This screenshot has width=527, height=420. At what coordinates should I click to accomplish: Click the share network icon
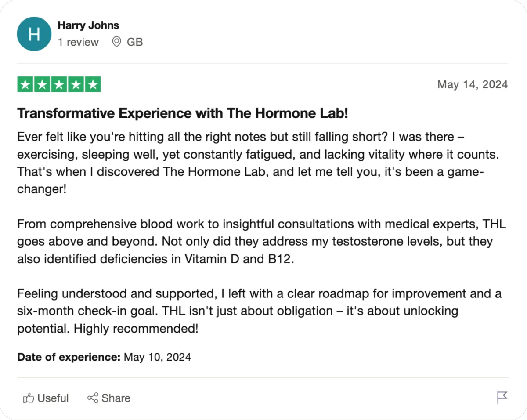point(93,398)
